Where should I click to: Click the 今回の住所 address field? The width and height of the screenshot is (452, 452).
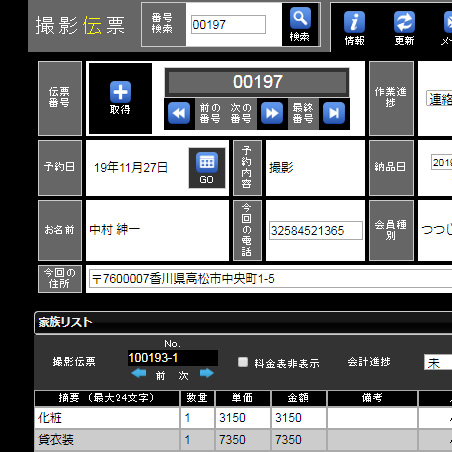(270, 279)
